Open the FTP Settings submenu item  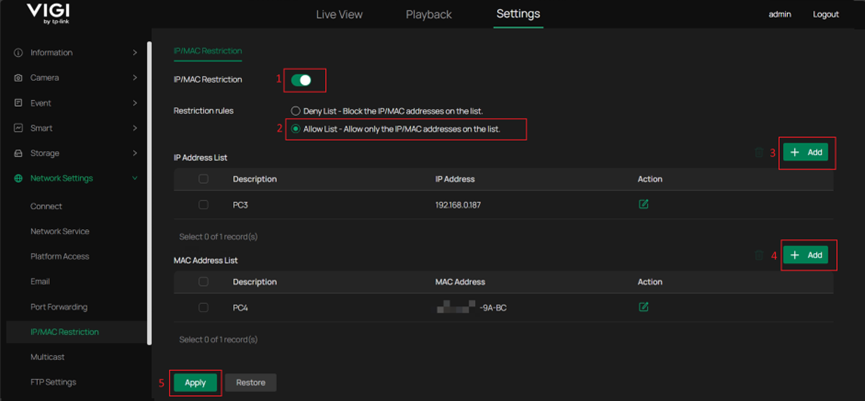coord(54,382)
